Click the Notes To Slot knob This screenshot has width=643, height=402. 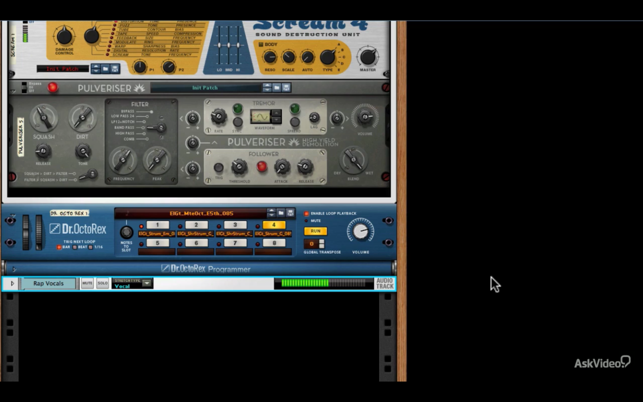pos(126,232)
